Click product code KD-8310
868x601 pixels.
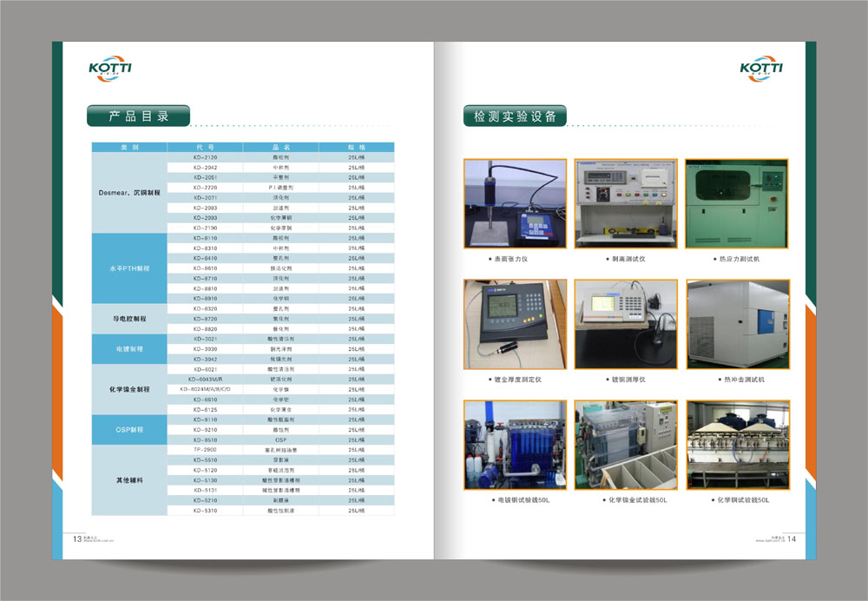[206, 248]
